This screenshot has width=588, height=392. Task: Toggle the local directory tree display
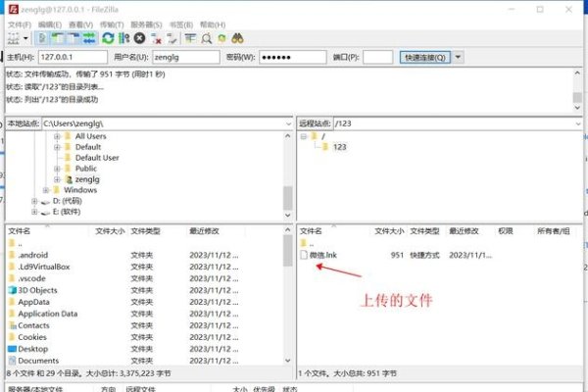pos(58,38)
